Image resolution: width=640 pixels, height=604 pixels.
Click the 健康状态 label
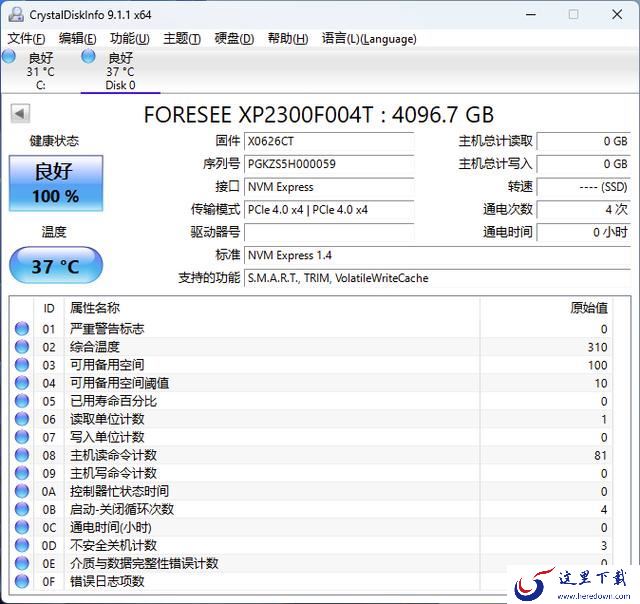54,141
